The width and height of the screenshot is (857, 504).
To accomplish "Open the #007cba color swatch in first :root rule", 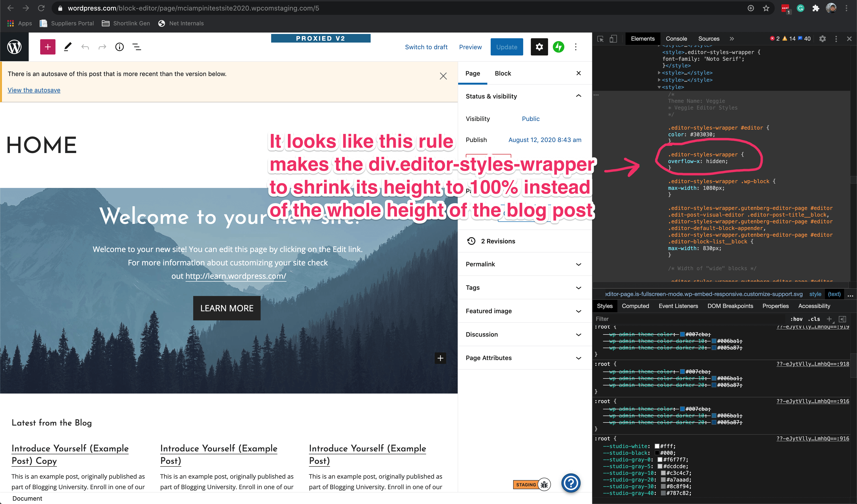I will point(682,334).
